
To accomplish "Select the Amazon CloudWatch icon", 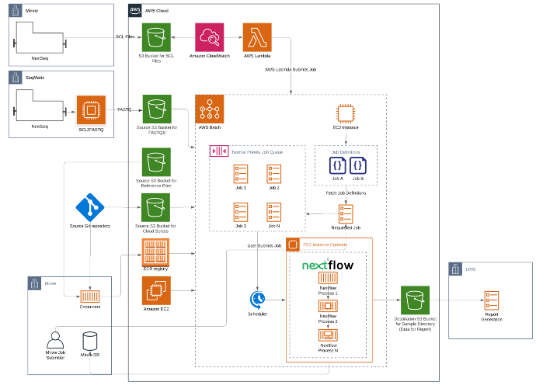I will [209, 37].
